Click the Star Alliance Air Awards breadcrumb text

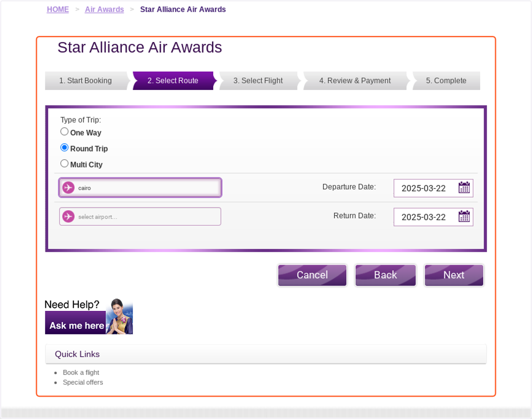click(x=183, y=9)
